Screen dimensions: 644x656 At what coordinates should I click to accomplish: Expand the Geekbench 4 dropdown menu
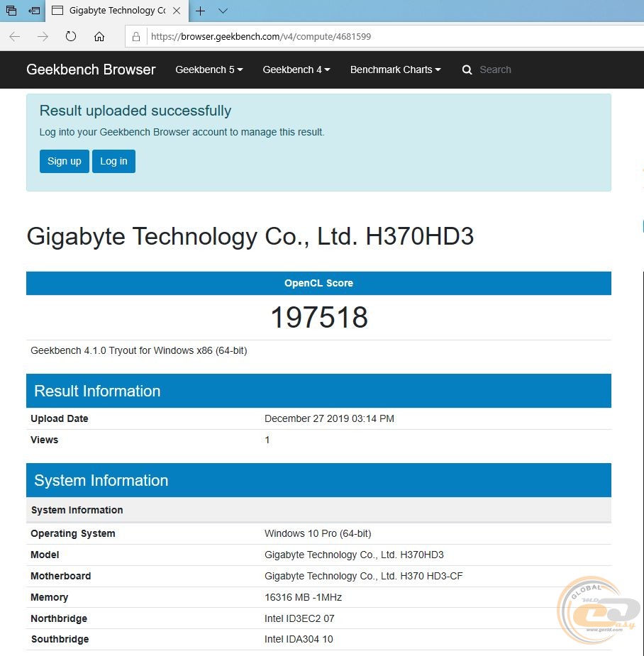(x=296, y=70)
